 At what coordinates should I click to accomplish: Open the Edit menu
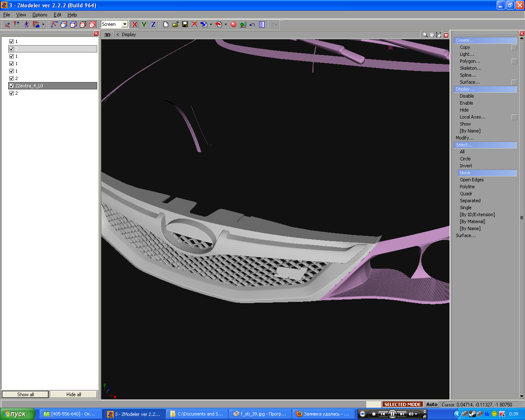(57, 15)
